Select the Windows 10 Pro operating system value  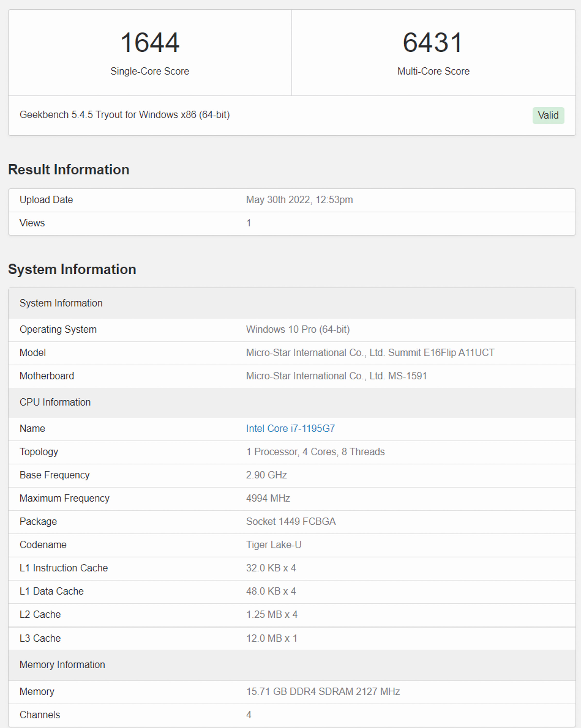tap(298, 330)
